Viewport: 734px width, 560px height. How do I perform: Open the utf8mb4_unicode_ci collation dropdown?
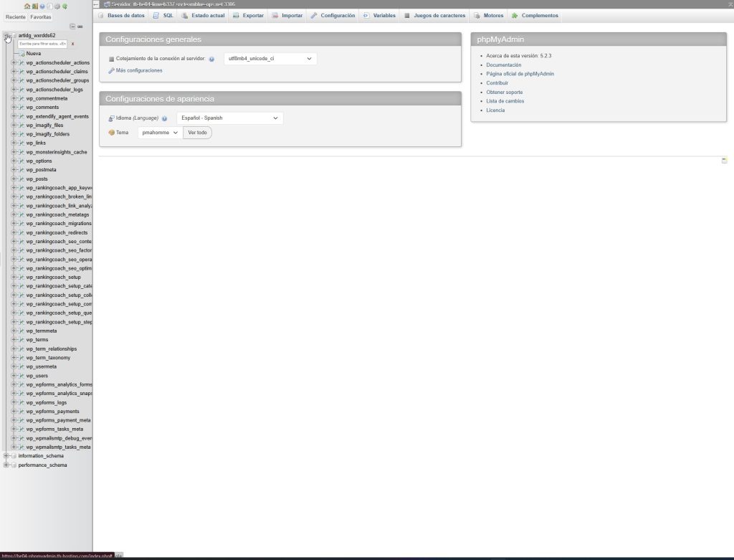[x=270, y=59]
